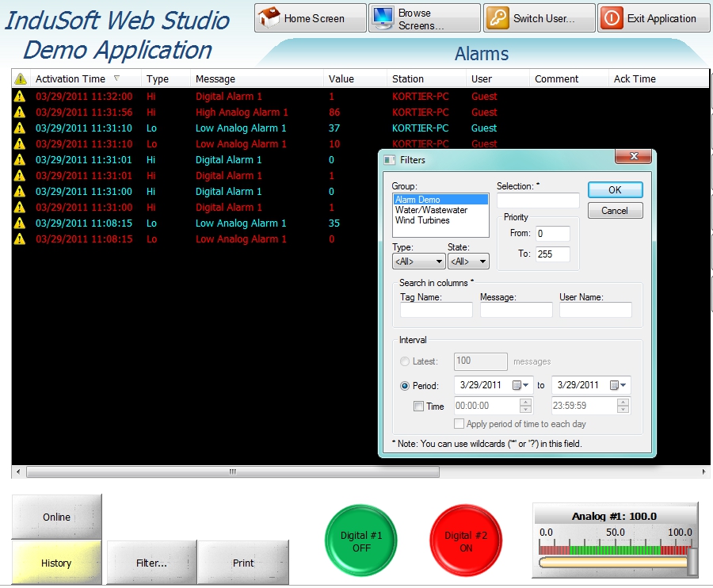
Task: Click the Tag Name search field
Action: (436, 310)
